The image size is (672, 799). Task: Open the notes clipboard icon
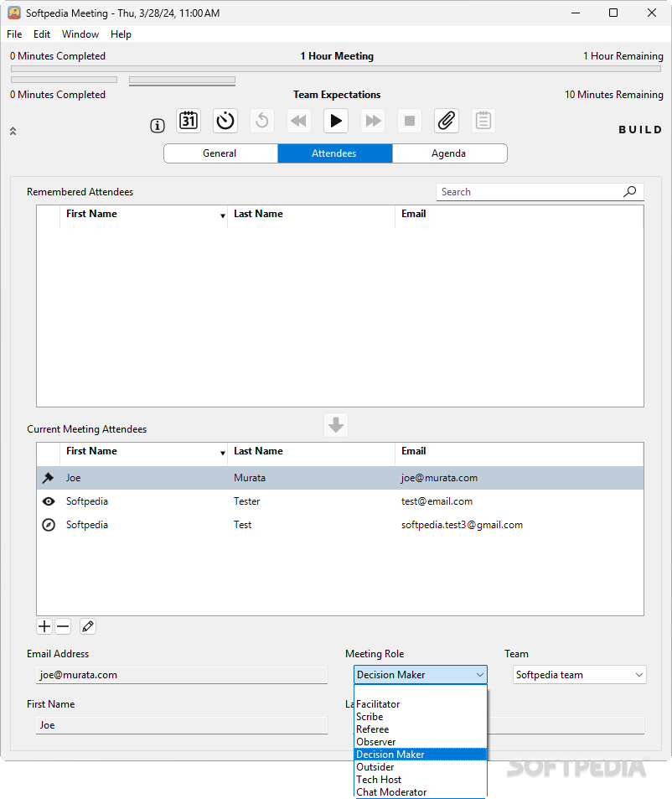coord(483,122)
